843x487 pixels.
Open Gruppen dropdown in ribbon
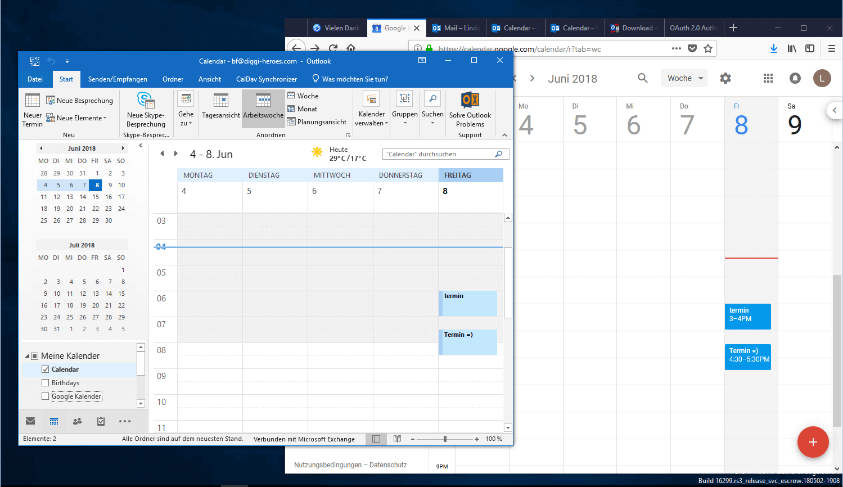pyautogui.click(x=404, y=110)
